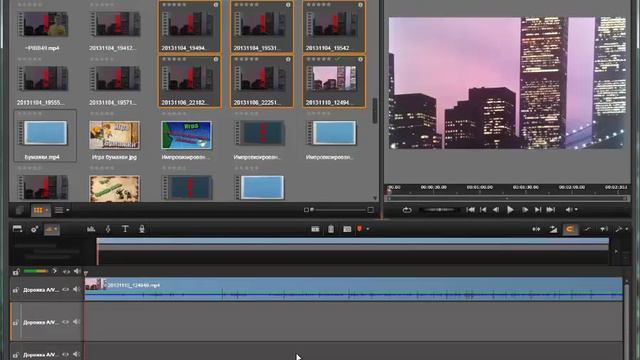Click the master track speaker icon
This screenshot has height=360, width=640.
tap(77, 271)
